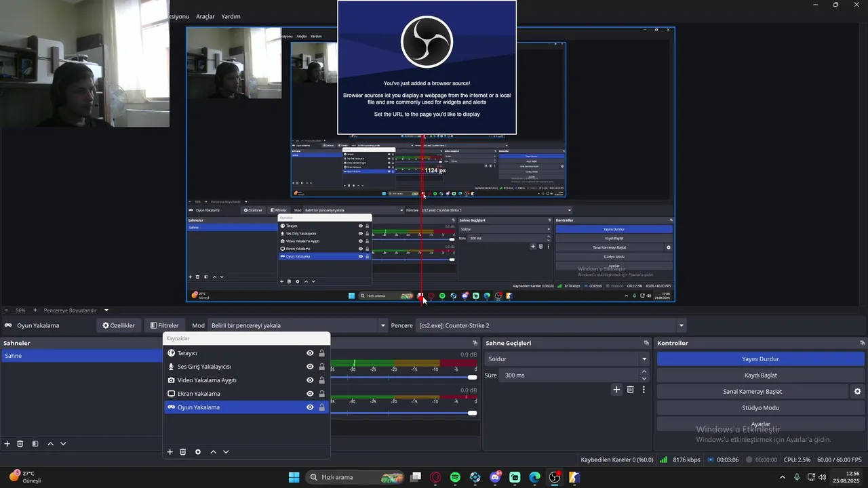The width and height of the screenshot is (868, 488).
Task: Open Counter-Strike 2 from taskbar
Action: pyautogui.click(x=574, y=477)
